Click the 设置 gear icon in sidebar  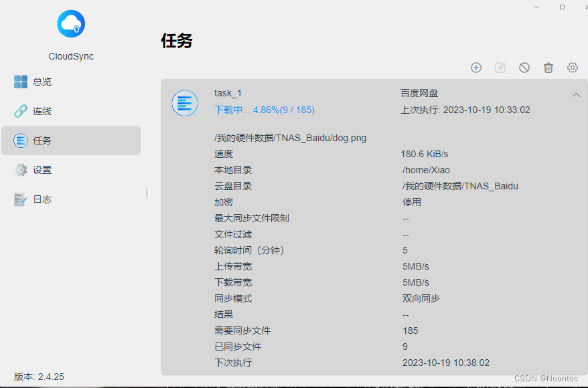tap(21, 170)
